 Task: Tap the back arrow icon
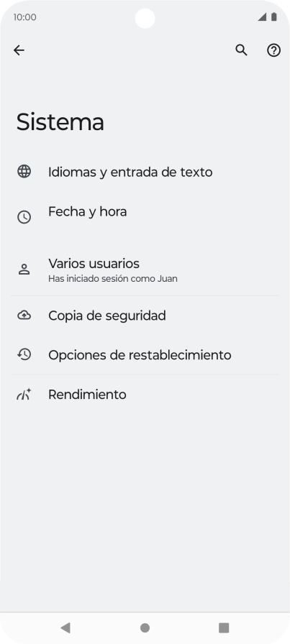pyautogui.click(x=19, y=50)
